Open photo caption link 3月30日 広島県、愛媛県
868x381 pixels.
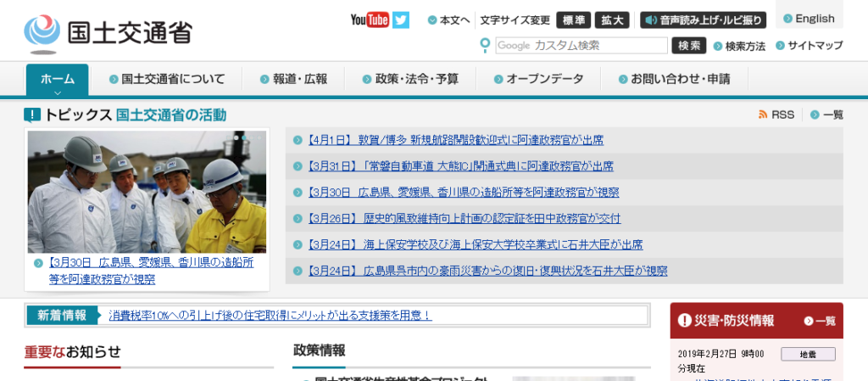(151, 271)
